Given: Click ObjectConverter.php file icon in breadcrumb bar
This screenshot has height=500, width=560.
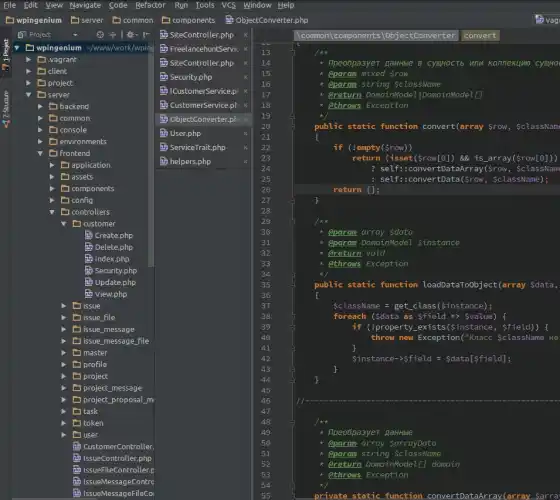Looking at the screenshot, I should coord(229,20).
